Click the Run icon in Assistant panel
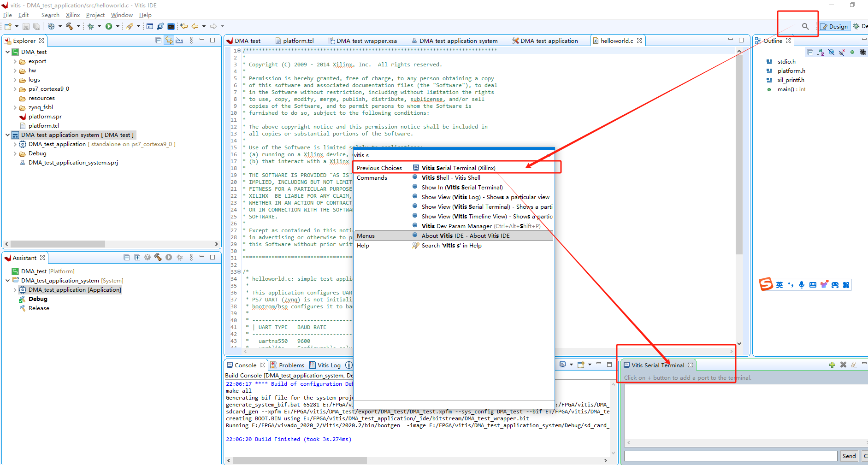This screenshot has width=868, height=465. coord(169,258)
